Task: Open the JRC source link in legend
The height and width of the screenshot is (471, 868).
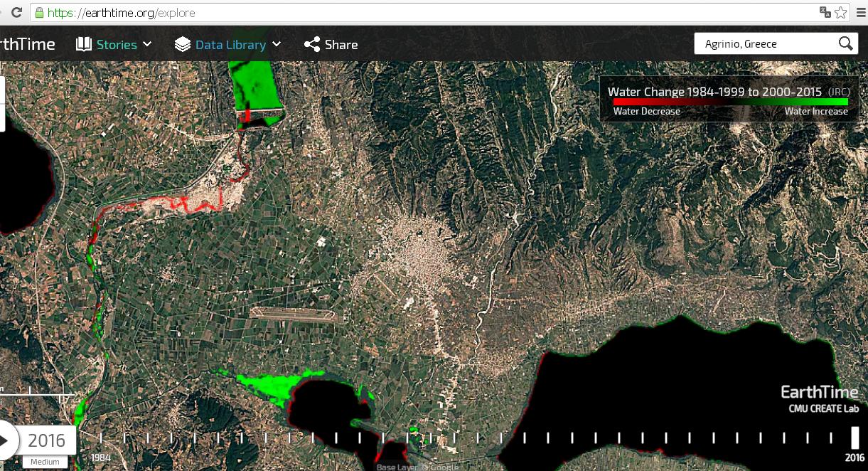Action: click(838, 92)
